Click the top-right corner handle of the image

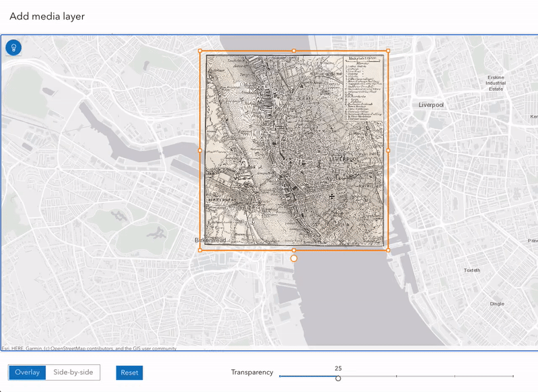point(388,50)
